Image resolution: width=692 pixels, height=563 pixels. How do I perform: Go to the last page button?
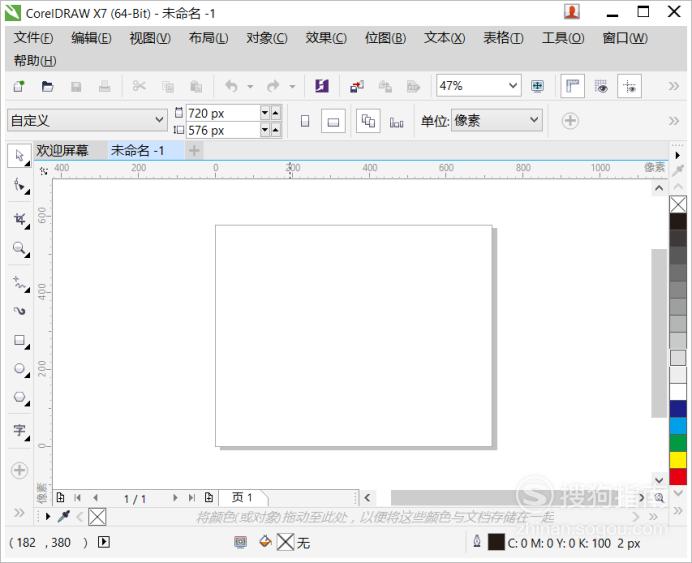(192, 498)
